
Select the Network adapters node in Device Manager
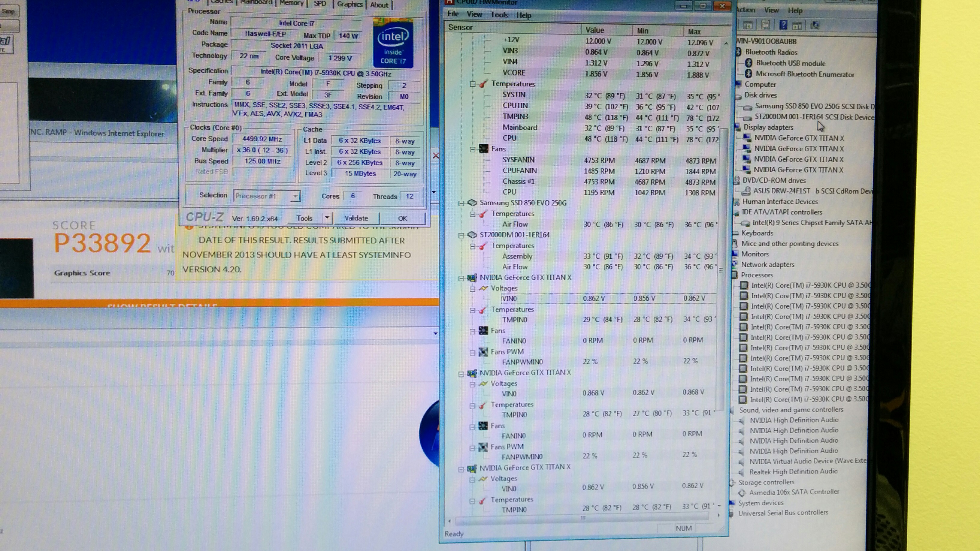click(x=767, y=264)
